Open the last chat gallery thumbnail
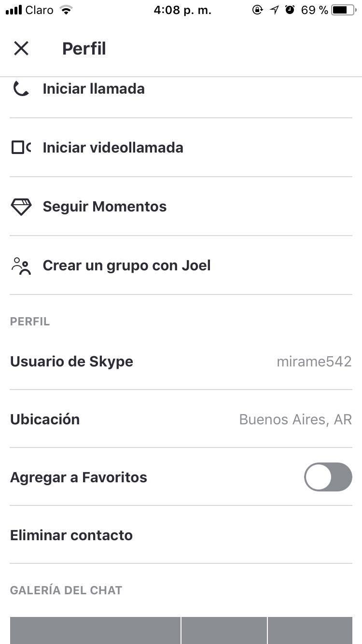This screenshot has height=644, width=362. click(310, 630)
